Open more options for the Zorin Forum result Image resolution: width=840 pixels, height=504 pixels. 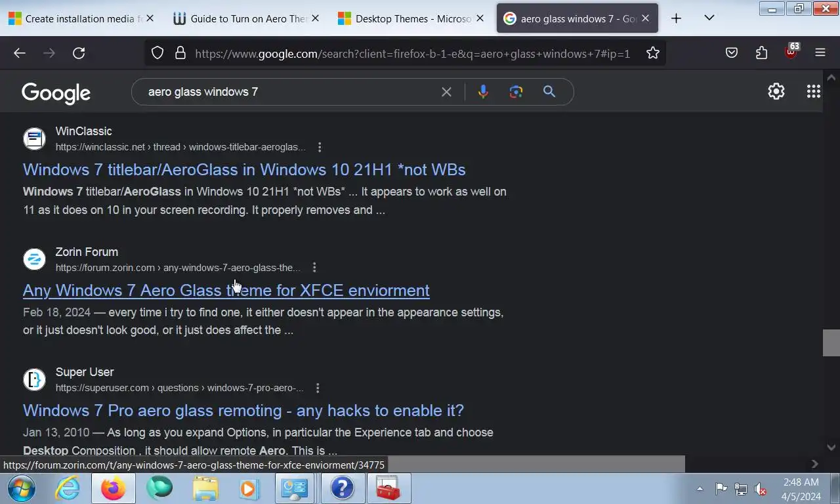point(314,267)
